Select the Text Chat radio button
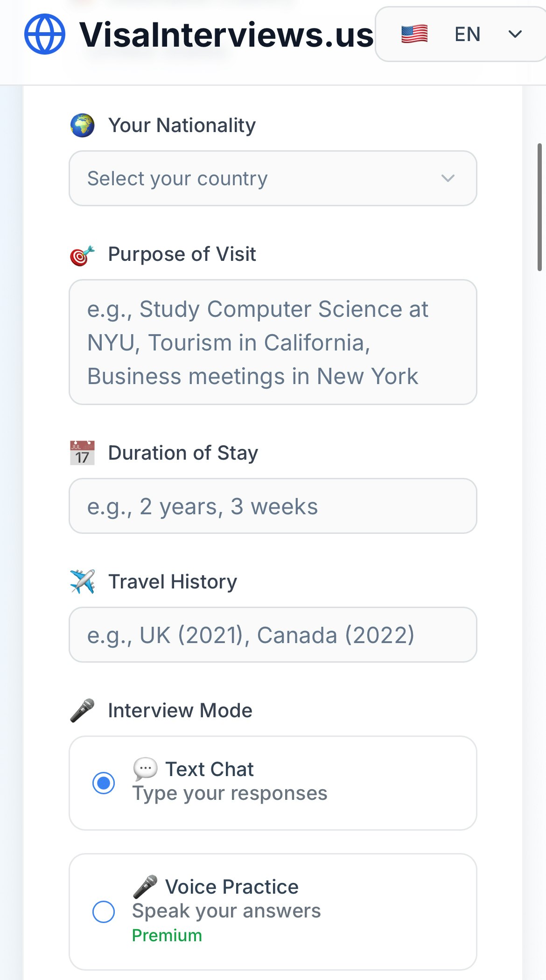 point(104,783)
